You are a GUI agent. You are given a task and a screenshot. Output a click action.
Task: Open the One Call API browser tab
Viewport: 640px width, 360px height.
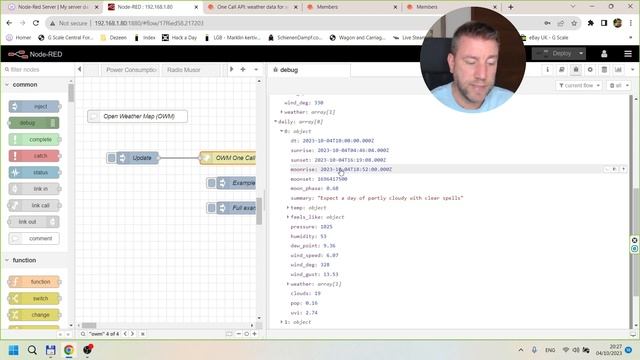(x=252, y=7)
